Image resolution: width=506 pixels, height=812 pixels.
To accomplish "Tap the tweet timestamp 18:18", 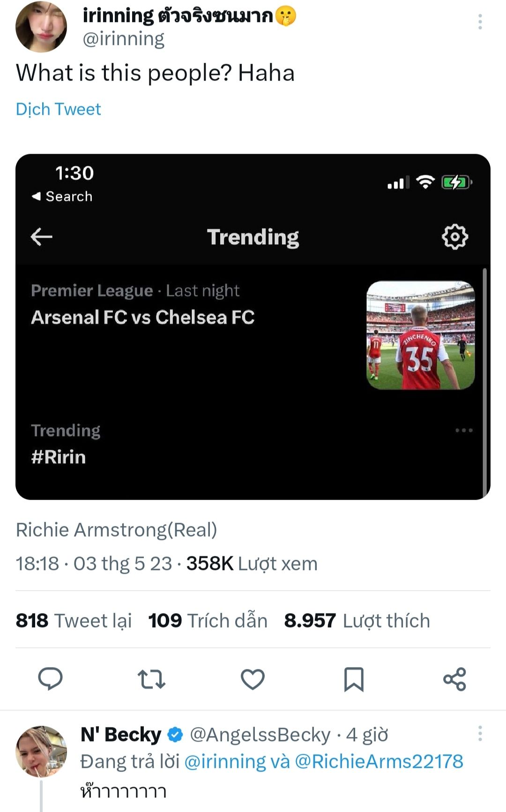I will pos(37,564).
